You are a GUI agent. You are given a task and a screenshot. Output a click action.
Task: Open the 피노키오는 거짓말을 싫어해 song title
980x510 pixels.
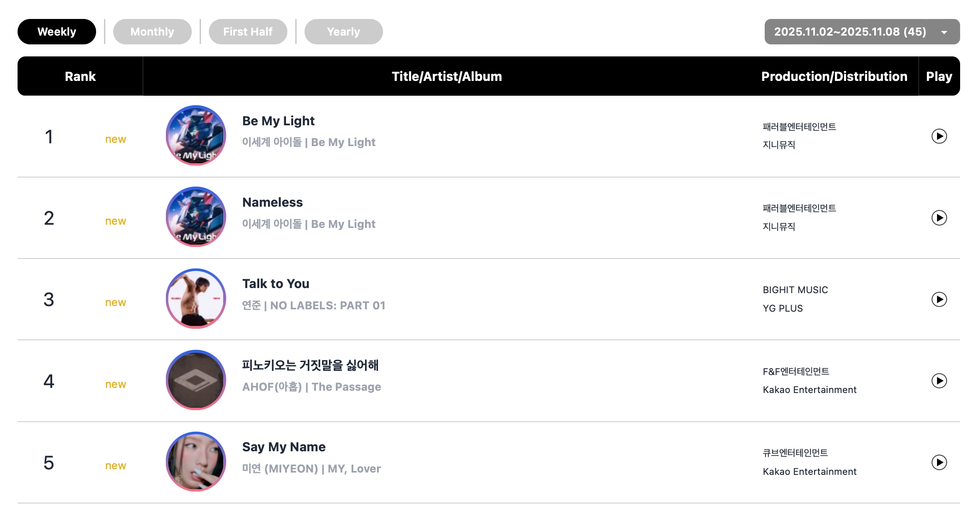310,365
